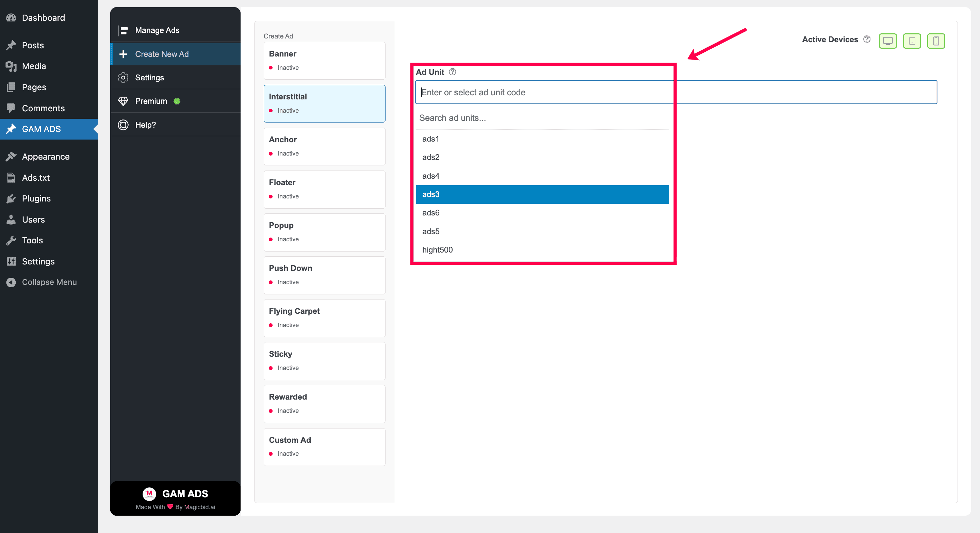Click the Manage Ads icon
This screenshot has height=533, width=980.
tap(123, 30)
